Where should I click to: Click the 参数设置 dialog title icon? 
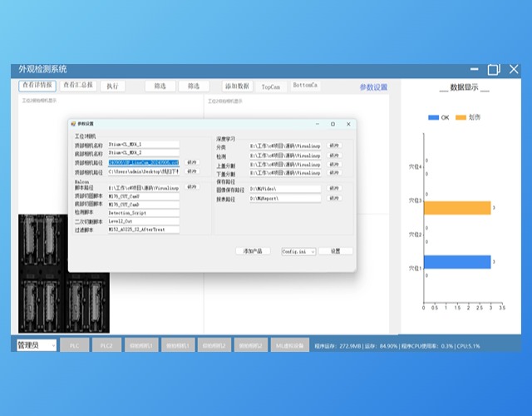click(73, 124)
